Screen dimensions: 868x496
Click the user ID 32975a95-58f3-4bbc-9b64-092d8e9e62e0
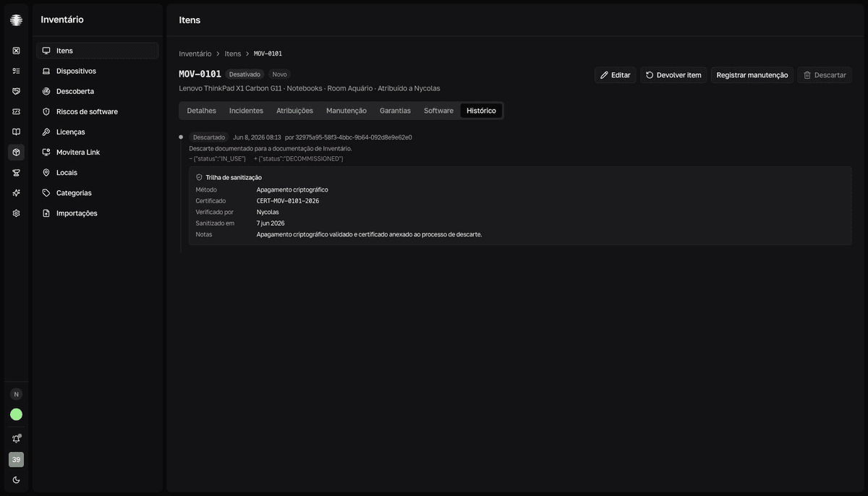[354, 137]
